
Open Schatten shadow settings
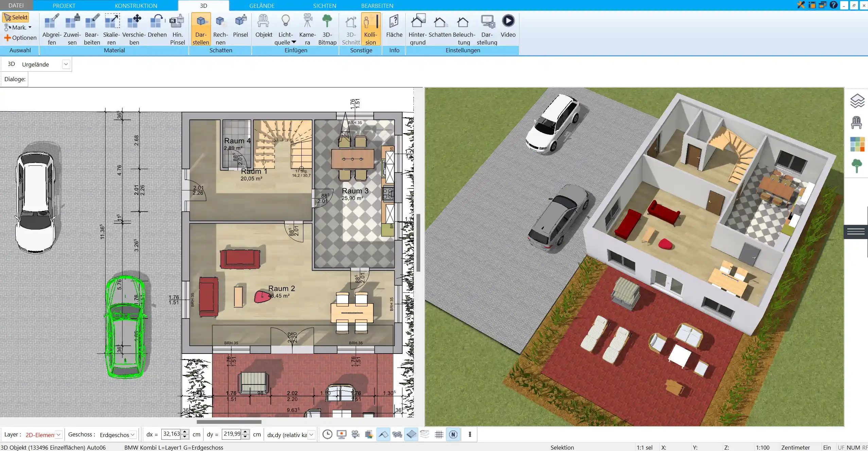[x=440, y=26]
